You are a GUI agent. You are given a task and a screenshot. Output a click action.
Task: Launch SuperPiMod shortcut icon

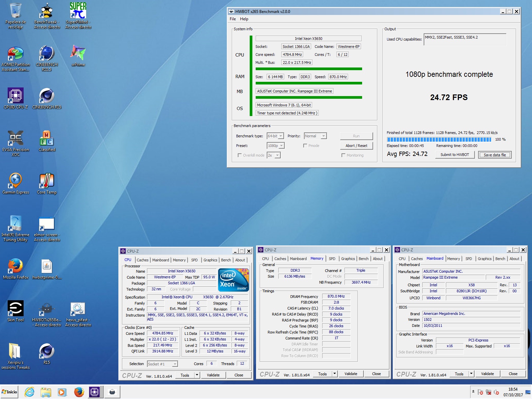click(78, 16)
